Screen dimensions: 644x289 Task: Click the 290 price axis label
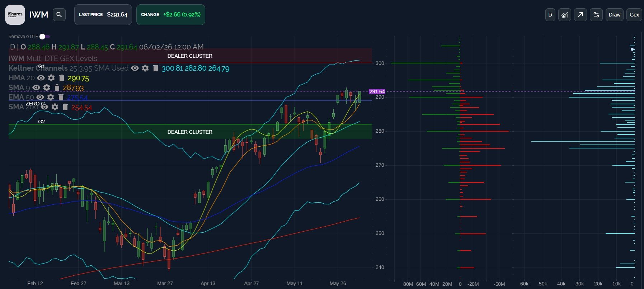[x=380, y=97]
